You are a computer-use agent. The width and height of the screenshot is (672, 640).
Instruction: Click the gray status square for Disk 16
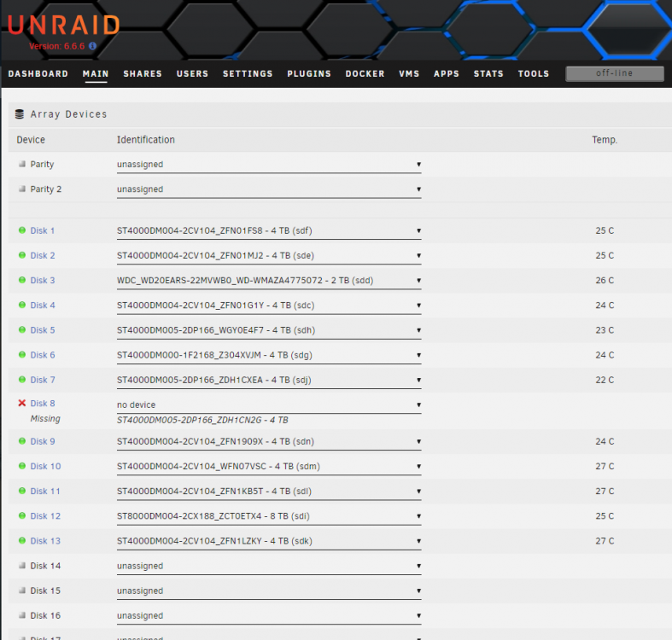pos(22,615)
